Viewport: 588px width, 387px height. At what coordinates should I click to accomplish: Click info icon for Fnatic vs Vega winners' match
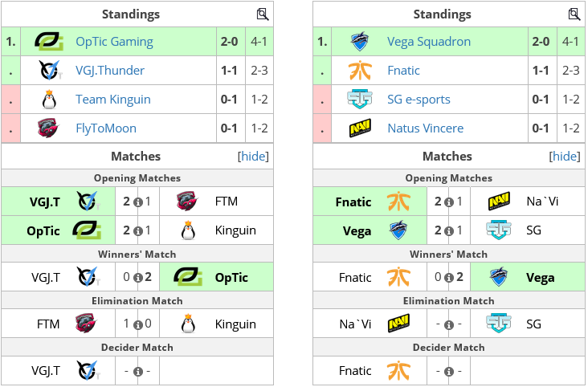(449, 278)
